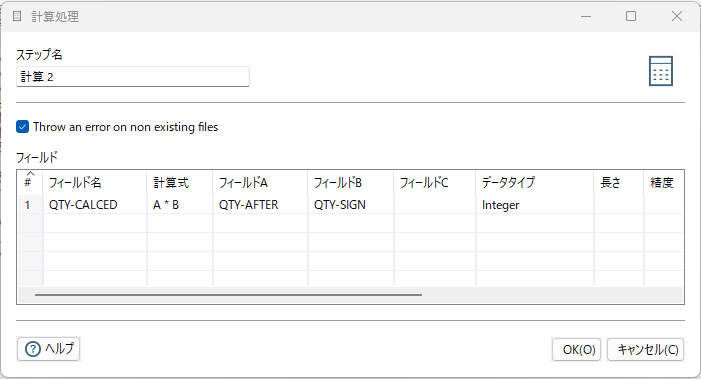
Task: Click the calculator step icon
Action: click(x=661, y=71)
